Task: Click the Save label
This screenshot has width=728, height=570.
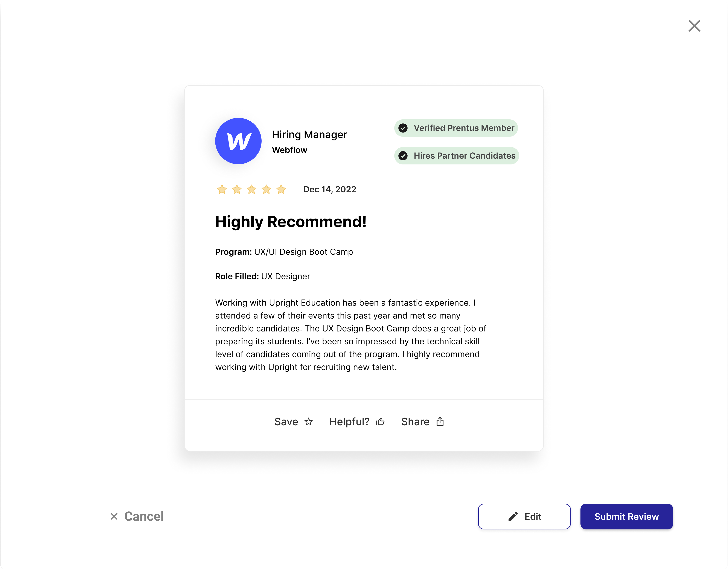Action: [286, 421]
